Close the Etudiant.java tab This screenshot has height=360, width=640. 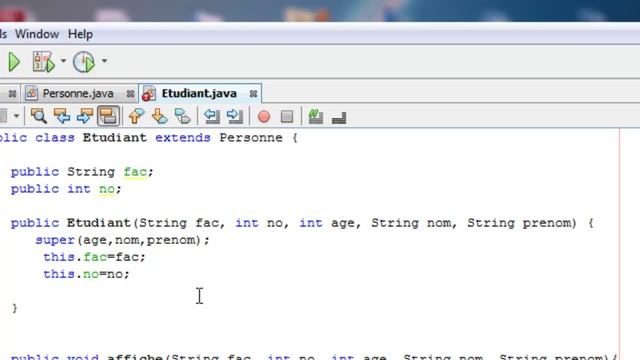click(x=253, y=94)
